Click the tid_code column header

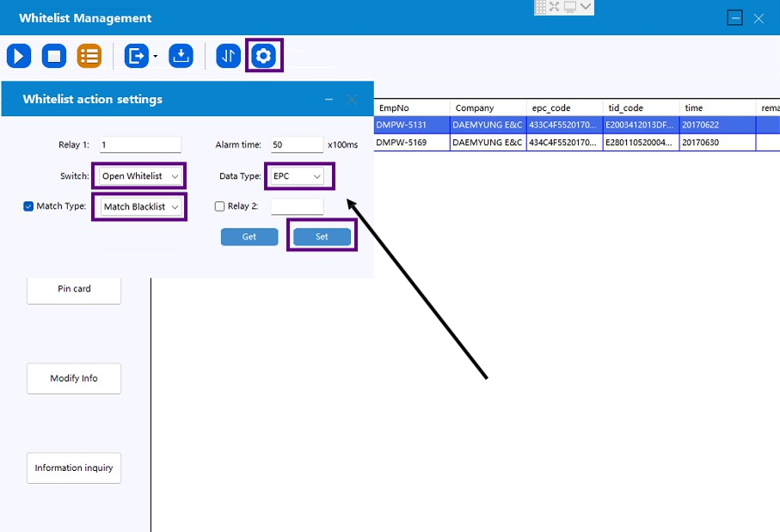click(x=642, y=108)
